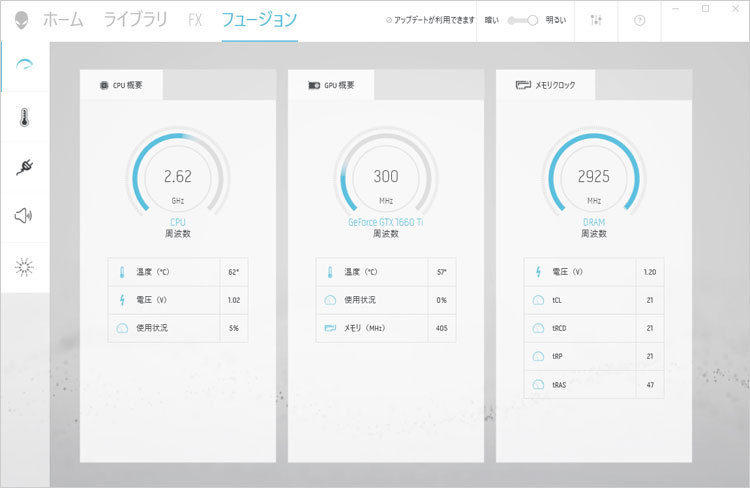Select the tRAS value 47
This screenshot has width=750, height=488.
[650, 385]
